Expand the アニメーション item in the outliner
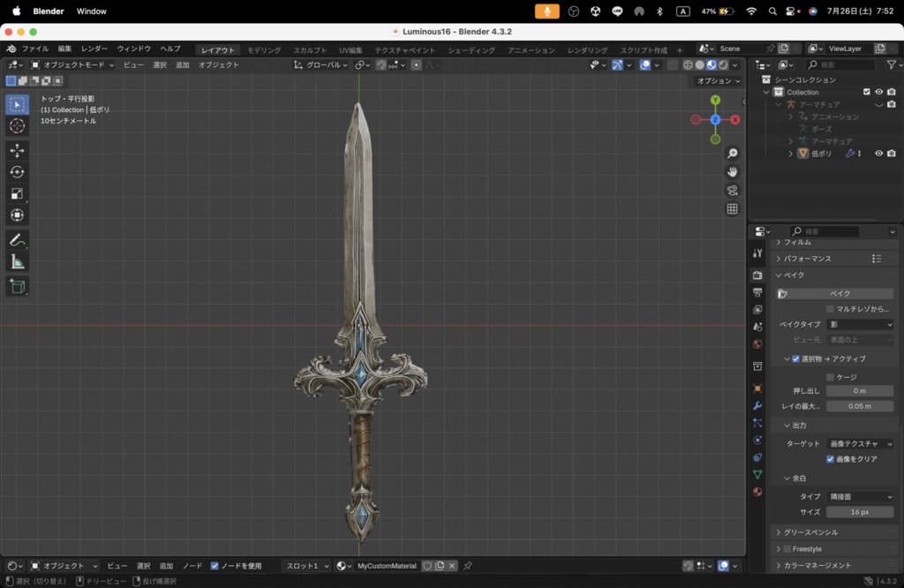The image size is (904, 588). pyautogui.click(x=790, y=117)
